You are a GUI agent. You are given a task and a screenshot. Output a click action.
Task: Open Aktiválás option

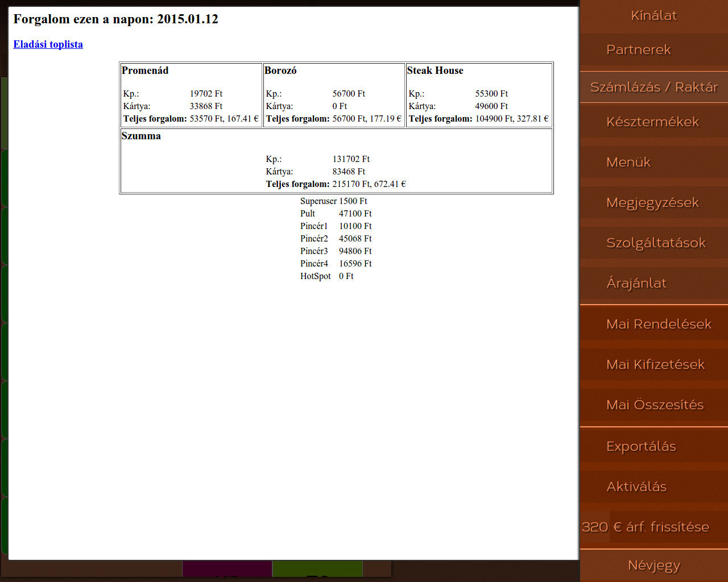653,487
